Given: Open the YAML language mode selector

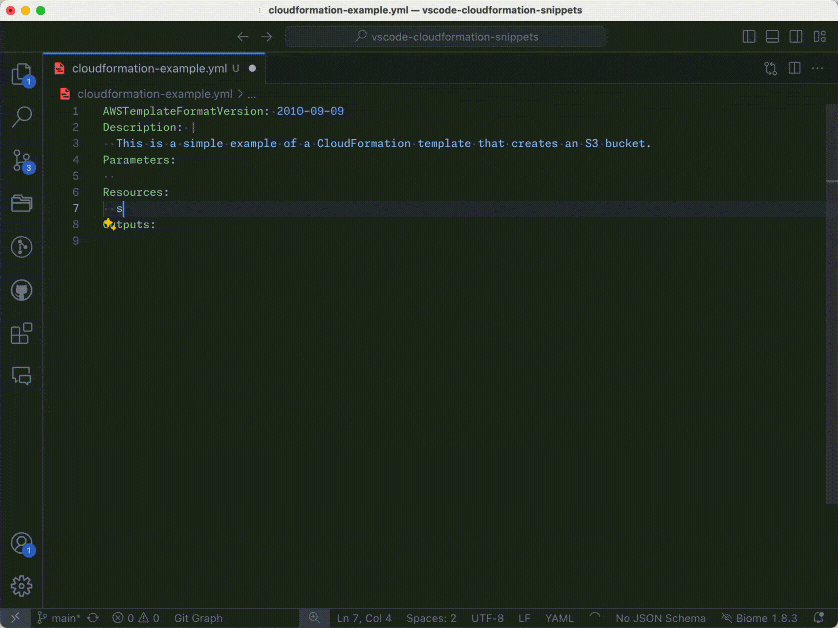Looking at the screenshot, I should pyautogui.click(x=559, y=618).
